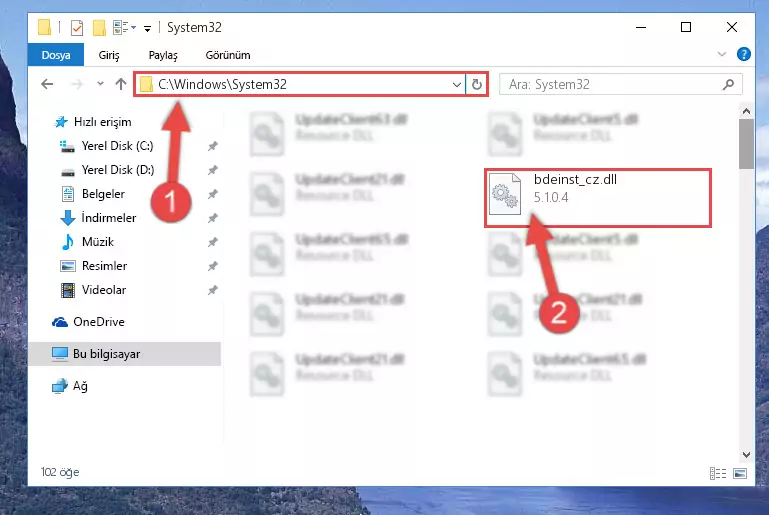Unpin Yerel Disk (D:) pin icon
This screenshot has height=515, width=769.
[x=212, y=170]
